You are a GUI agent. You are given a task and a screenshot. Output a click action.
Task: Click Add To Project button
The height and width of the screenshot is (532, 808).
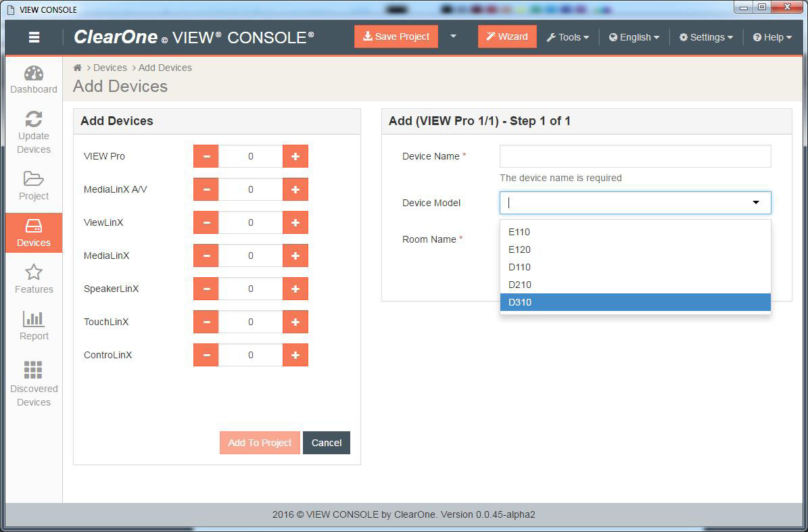[x=260, y=443]
